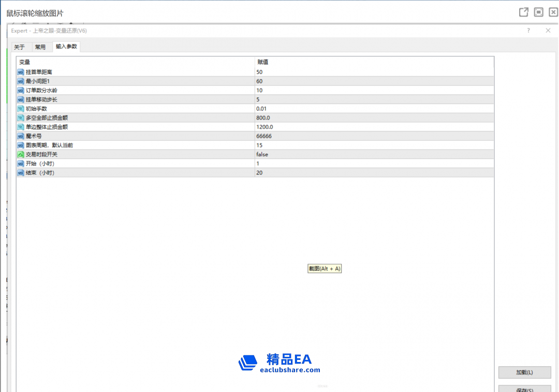Switch to the 关于 tab
The image size is (559, 392).
click(19, 47)
